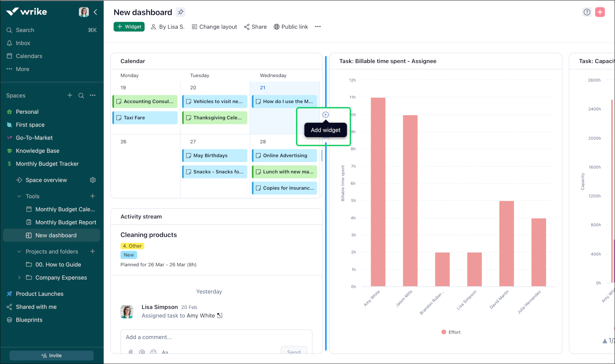Expand the Company Expenses folder
This screenshot has width=615, height=364.
tap(19, 278)
